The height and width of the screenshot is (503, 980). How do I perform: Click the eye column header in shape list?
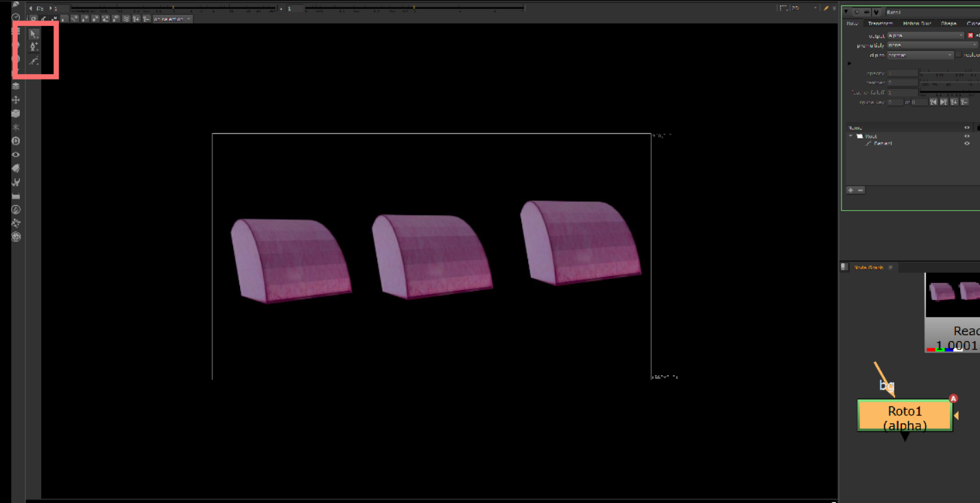967,127
